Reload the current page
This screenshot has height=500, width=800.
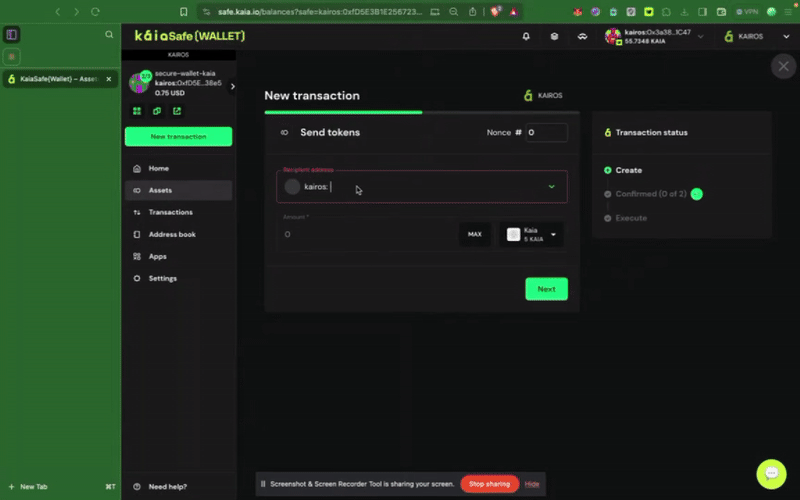(95, 12)
